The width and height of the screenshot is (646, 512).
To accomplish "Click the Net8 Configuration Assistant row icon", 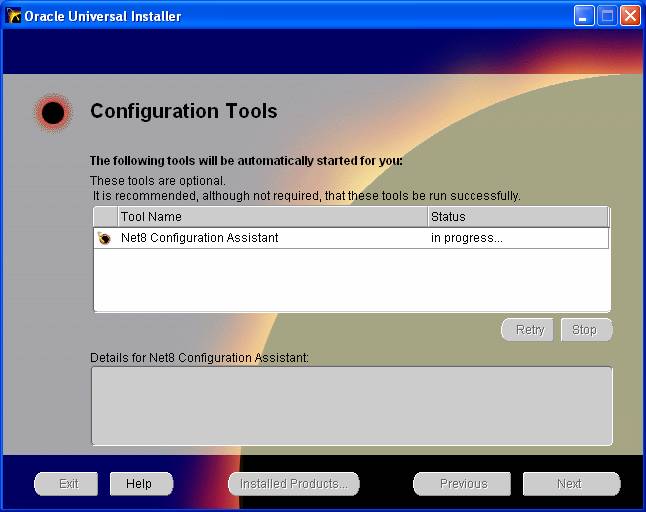I will [x=105, y=238].
